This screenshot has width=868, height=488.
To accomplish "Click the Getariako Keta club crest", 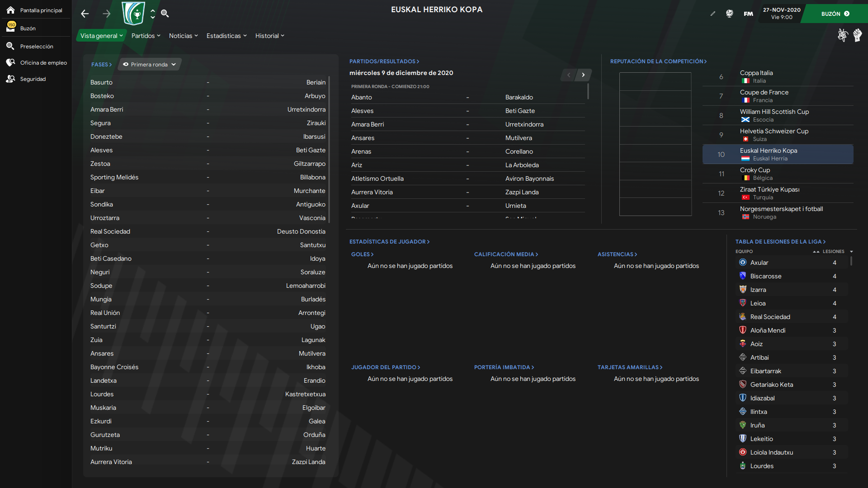I will click(x=743, y=384).
